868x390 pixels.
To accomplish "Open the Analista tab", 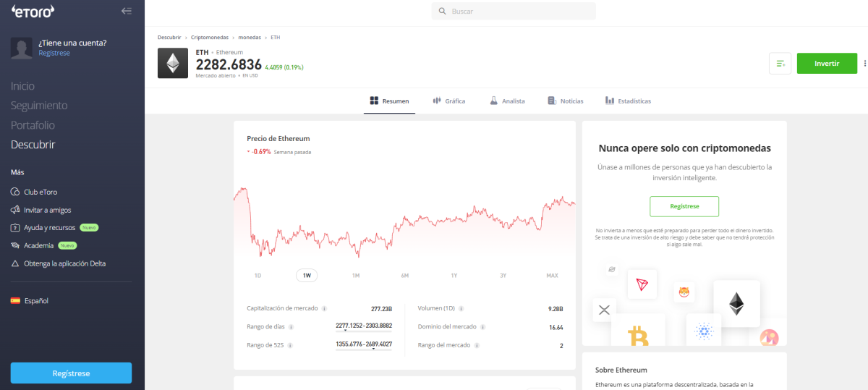I will point(507,101).
